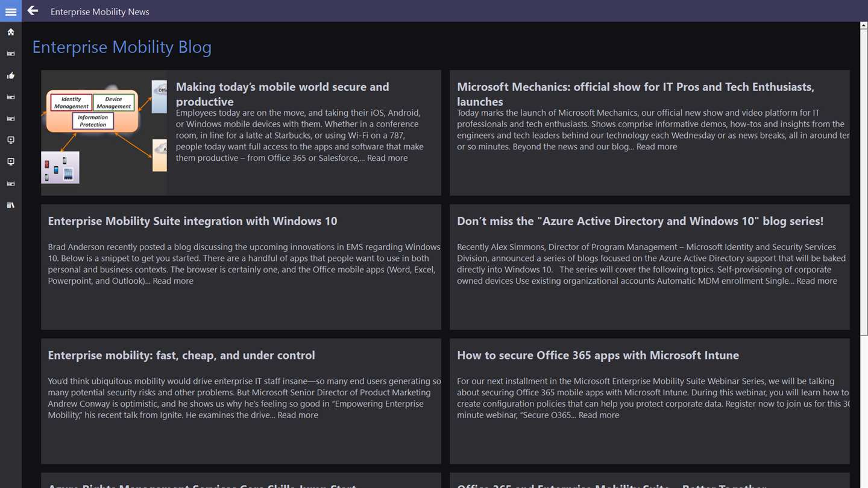Select news icon directly below Home icon

click(11, 54)
